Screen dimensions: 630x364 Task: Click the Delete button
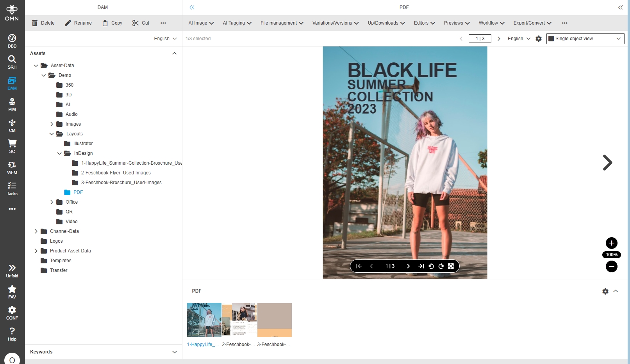[x=43, y=23]
